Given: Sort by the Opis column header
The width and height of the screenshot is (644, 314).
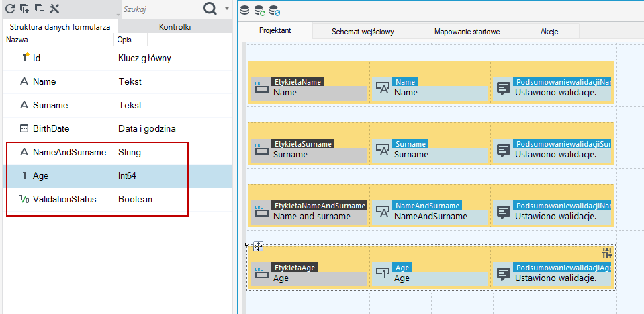Looking at the screenshot, I should [130, 40].
